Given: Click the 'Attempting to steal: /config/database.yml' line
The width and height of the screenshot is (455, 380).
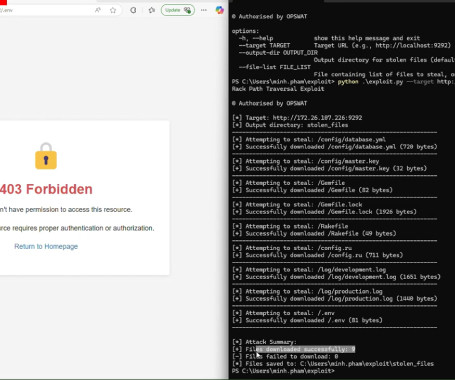Looking at the screenshot, I should pos(309,139).
